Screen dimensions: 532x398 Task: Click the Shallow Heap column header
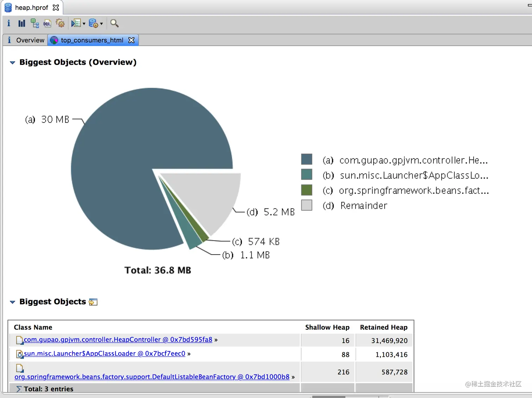[x=327, y=327]
